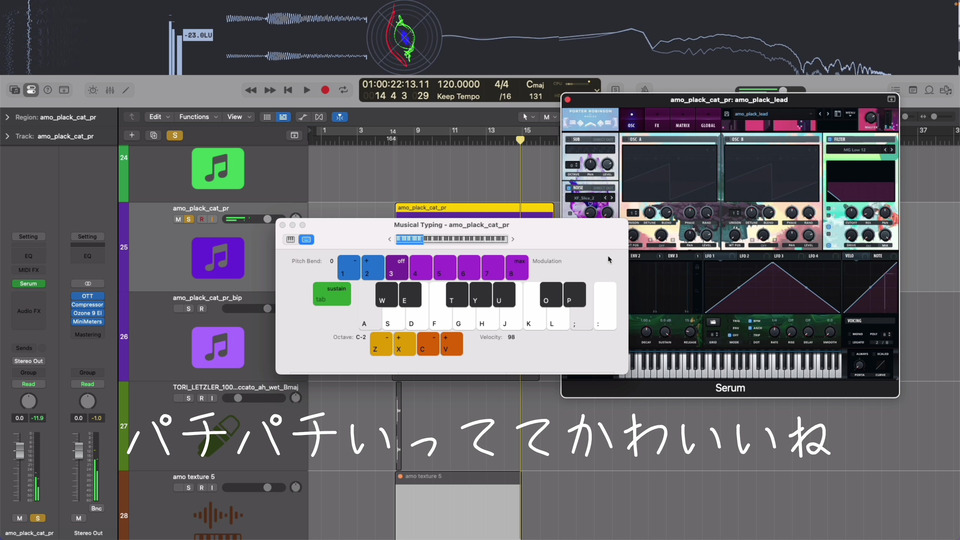Toggle the Inspector button in control bar
Screen dimensions: 960x540
coord(31,90)
